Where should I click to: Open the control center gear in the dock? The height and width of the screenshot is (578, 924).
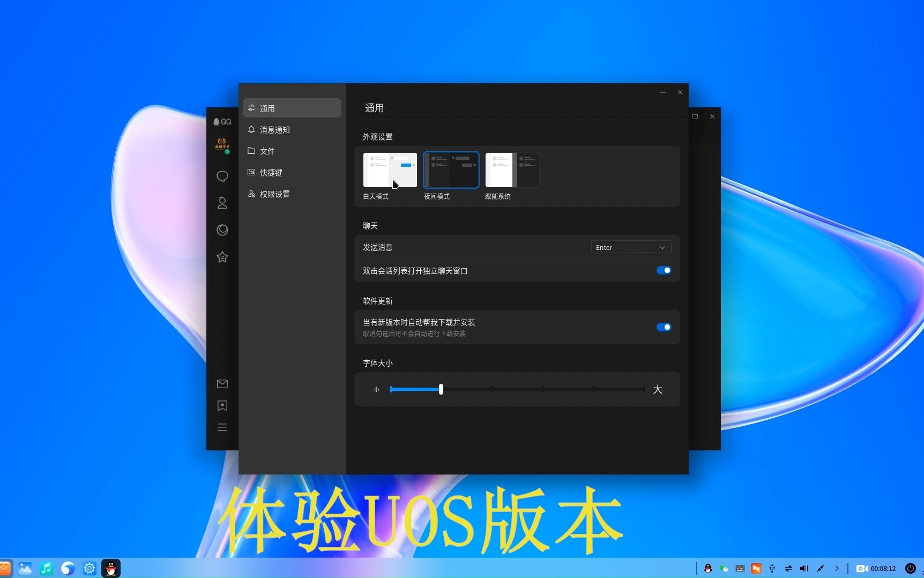coord(90,568)
